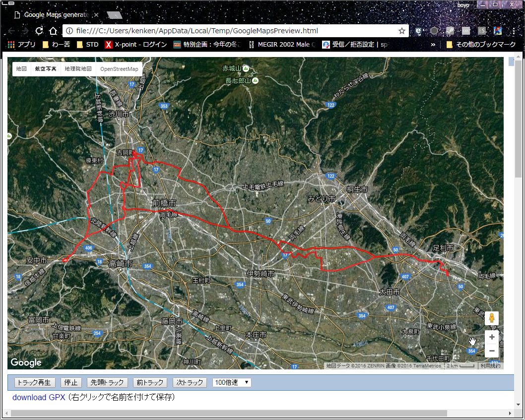Image resolution: width=525 pixels, height=420 pixels.
Task: Click the 桐生市 city label on map
Action: pos(357,189)
